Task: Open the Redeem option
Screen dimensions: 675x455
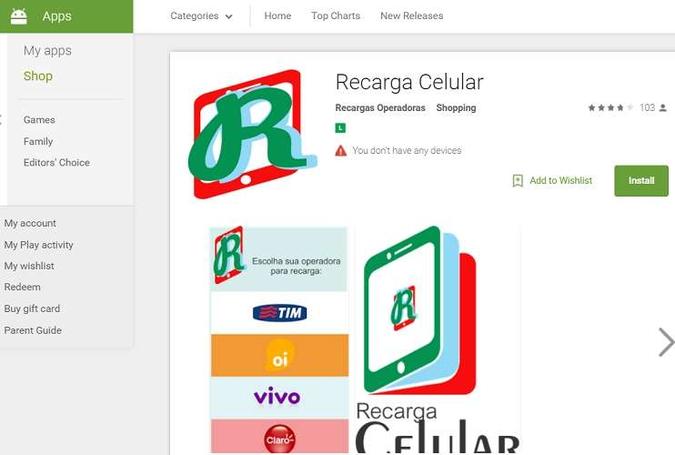Action: [22, 287]
